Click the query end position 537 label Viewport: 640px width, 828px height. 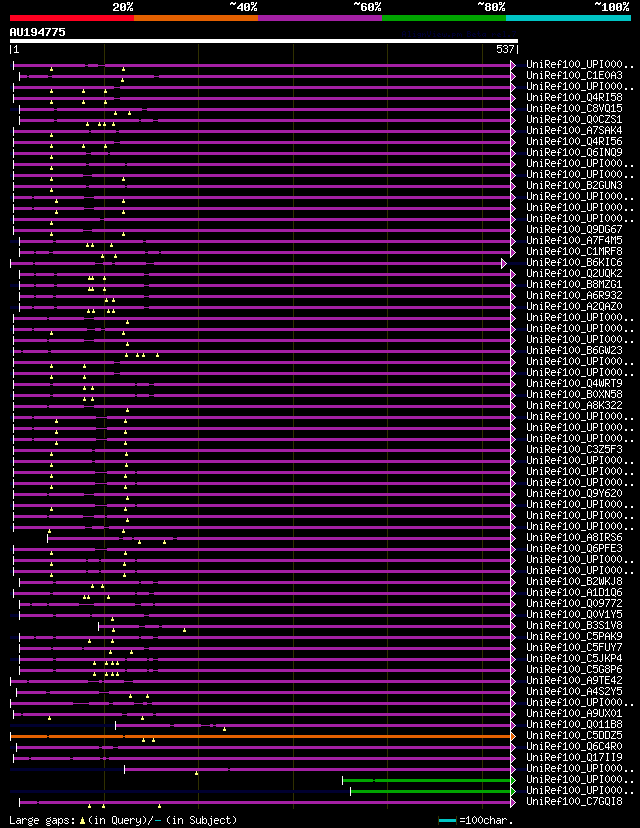click(505, 49)
